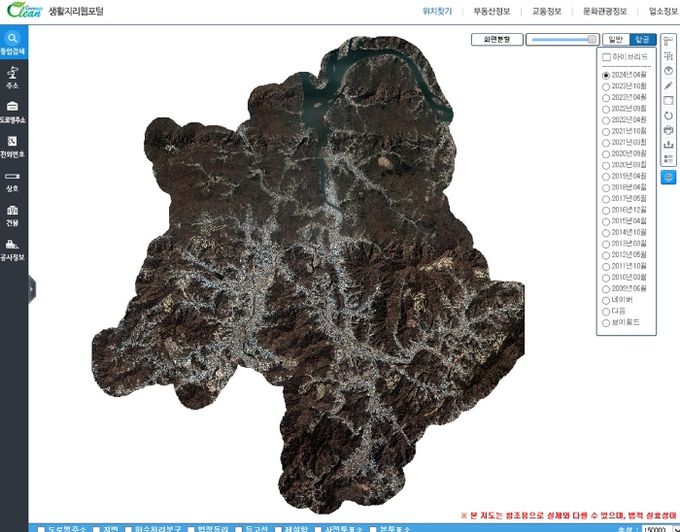Image resolution: width=680 pixels, height=532 pixels.
Task: Click the printer icon in right toolbar
Action: pyautogui.click(x=668, y=130)
